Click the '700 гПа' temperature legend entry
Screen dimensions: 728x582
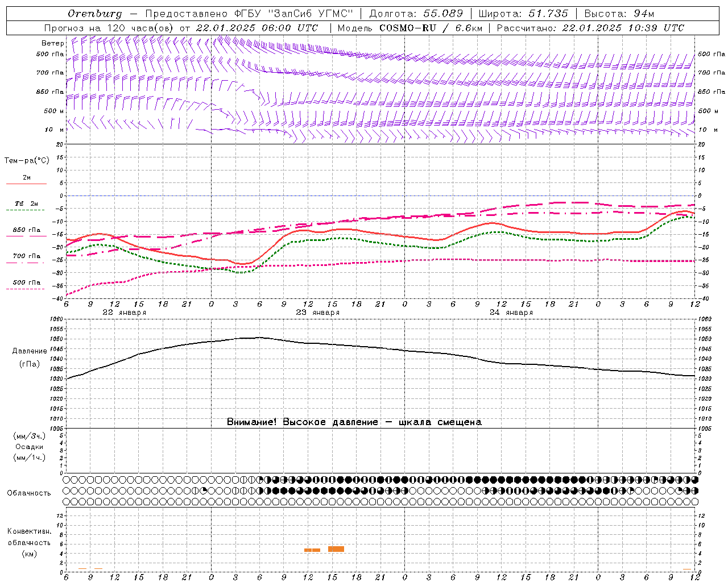click(x=26, y=256)
